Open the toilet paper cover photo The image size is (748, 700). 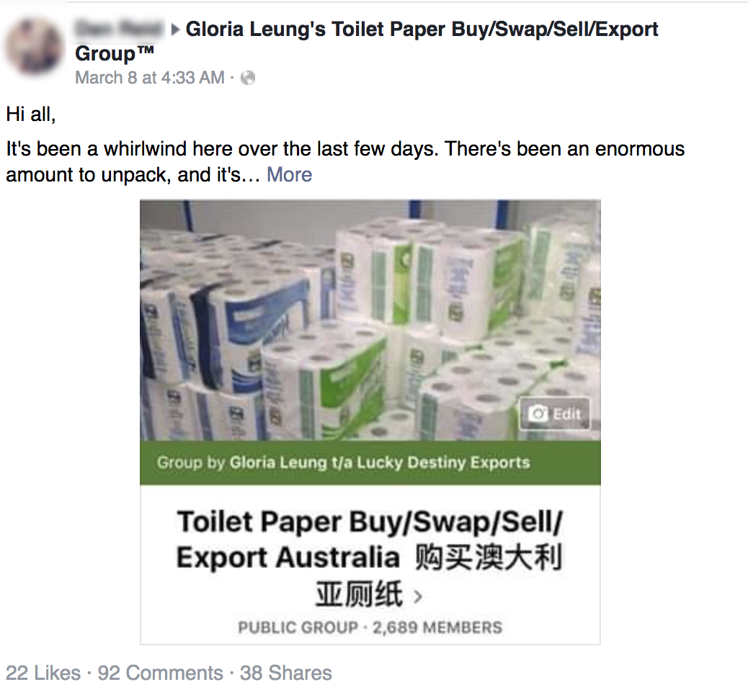(370, 320)
